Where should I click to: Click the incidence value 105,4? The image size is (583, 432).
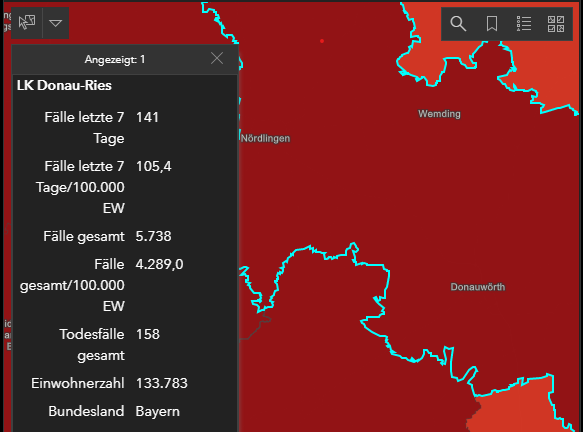[154, 167]
